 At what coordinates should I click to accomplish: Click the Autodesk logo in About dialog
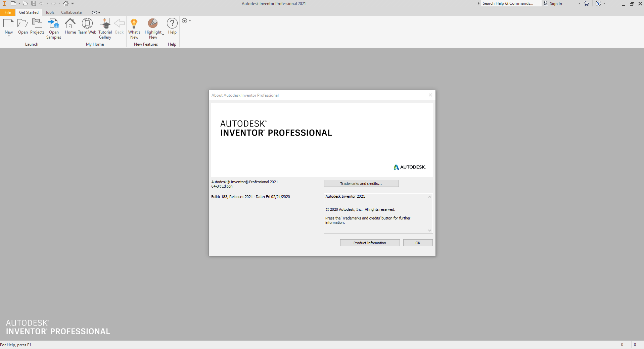[410, 167]
